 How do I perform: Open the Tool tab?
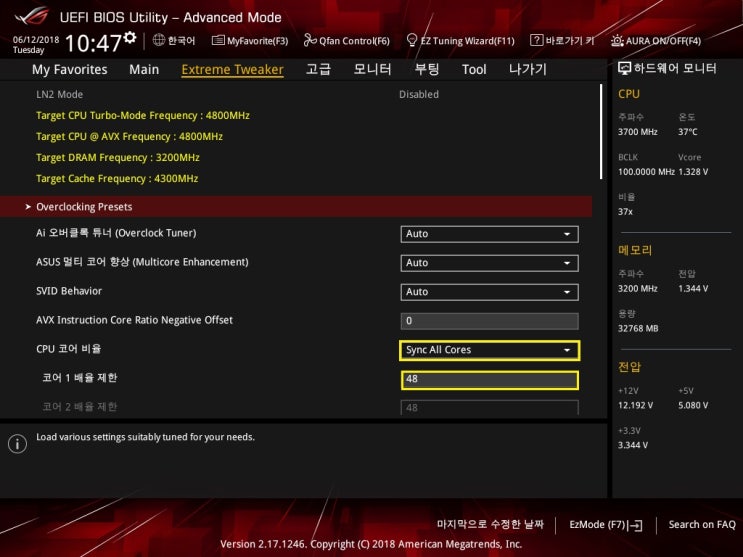point(474,69)
